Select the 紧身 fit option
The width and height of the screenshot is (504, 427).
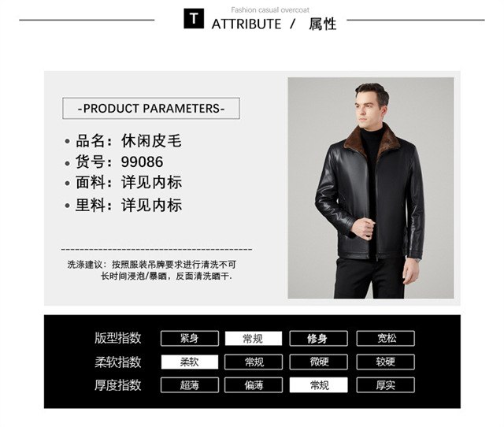tap(190, 338)
